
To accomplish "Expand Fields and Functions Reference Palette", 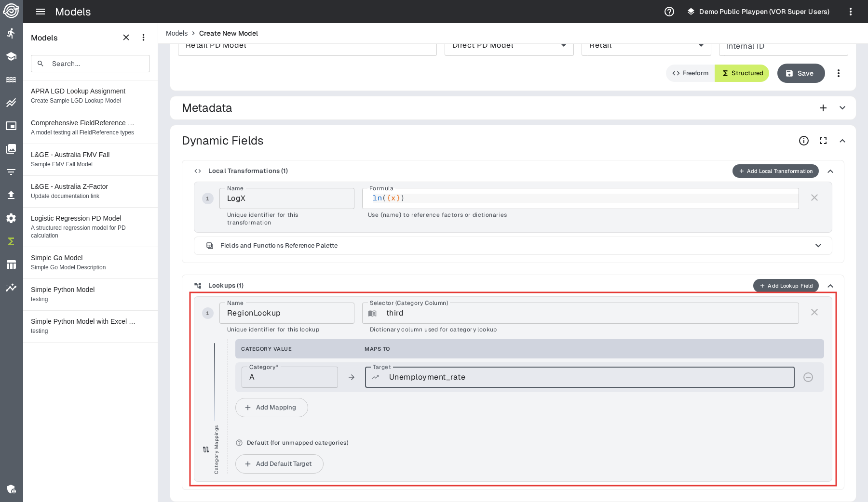I will (x=818, y=246).
